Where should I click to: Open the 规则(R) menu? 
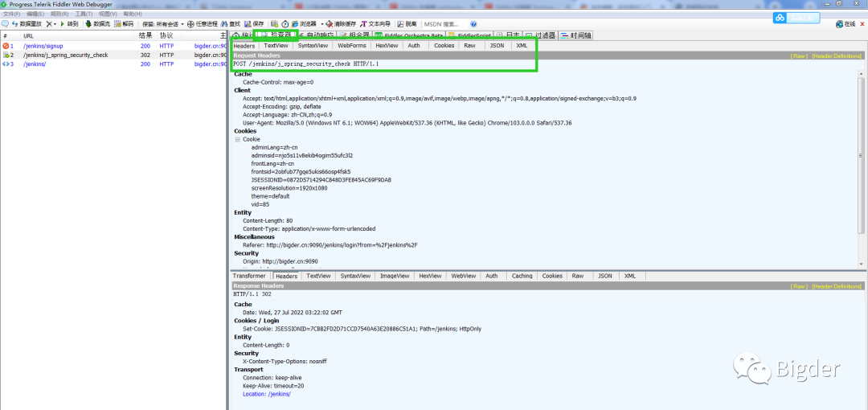pos(59,14)
